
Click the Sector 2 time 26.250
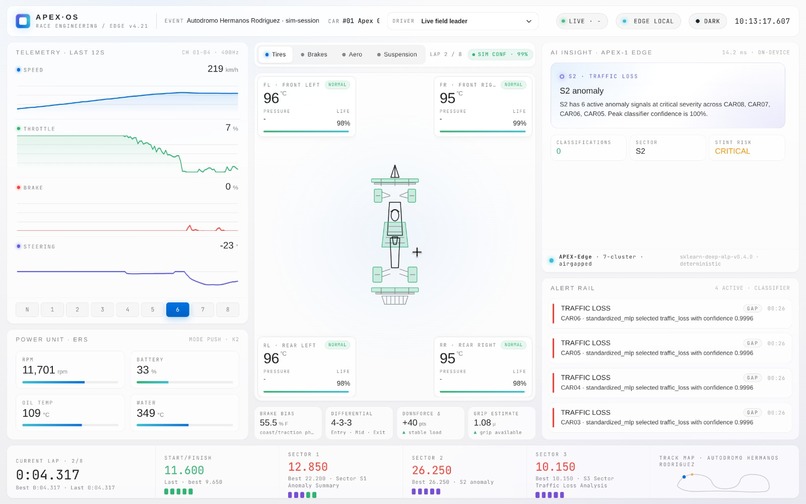pos(431,470)
